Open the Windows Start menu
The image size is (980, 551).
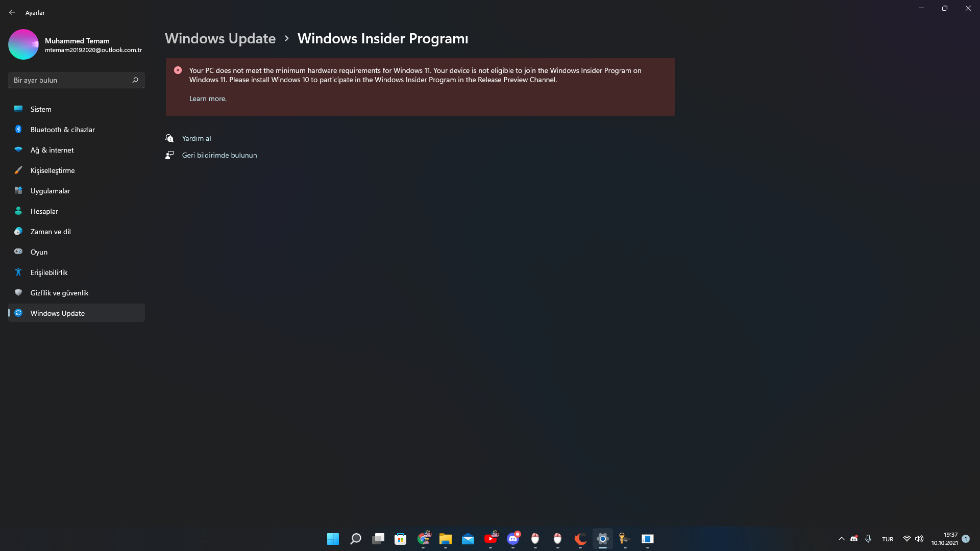(x=333, y=539)
